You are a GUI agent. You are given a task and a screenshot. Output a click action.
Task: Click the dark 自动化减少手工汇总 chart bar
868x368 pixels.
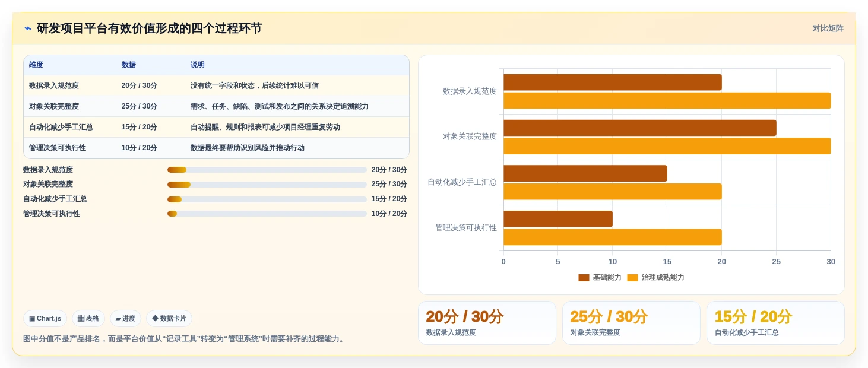click(585, 173)
